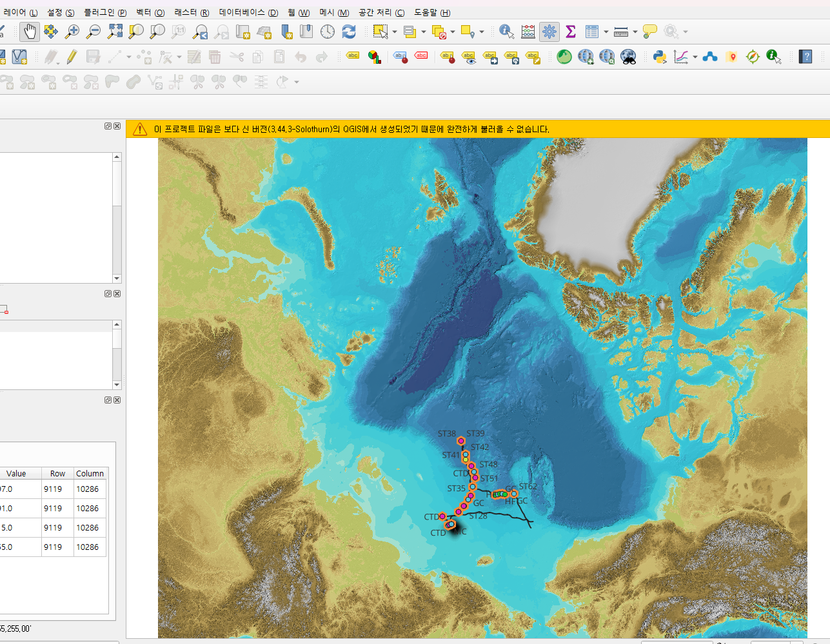
Task: Open the Field Calculator abacus icon
Action: tap(528, 31)
